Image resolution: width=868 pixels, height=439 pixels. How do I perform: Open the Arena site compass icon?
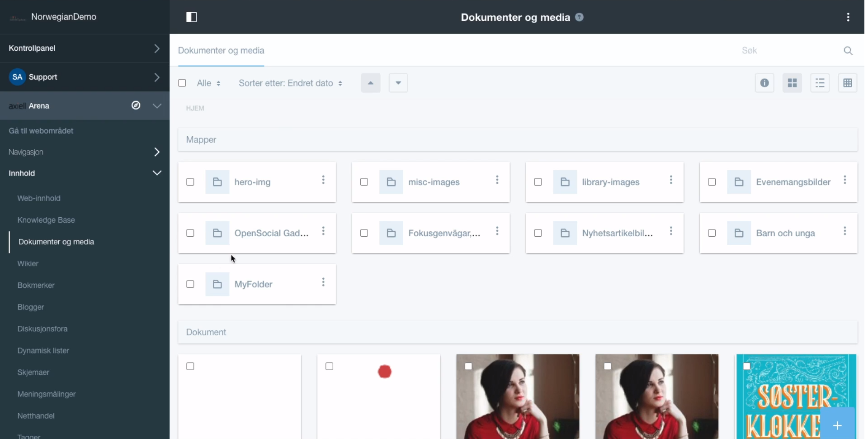tap(136, 105)
